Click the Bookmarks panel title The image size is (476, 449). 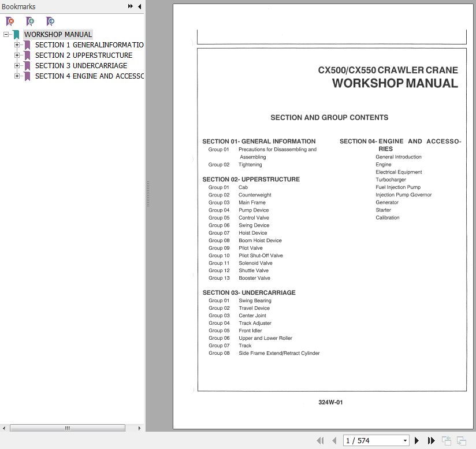pyautogui.click(x=18, y=6)
